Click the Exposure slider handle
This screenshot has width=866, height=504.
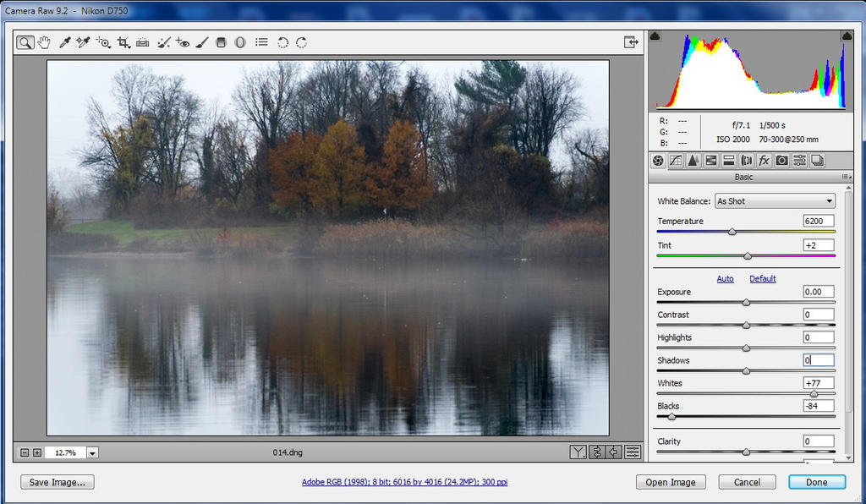click(746, 302)
